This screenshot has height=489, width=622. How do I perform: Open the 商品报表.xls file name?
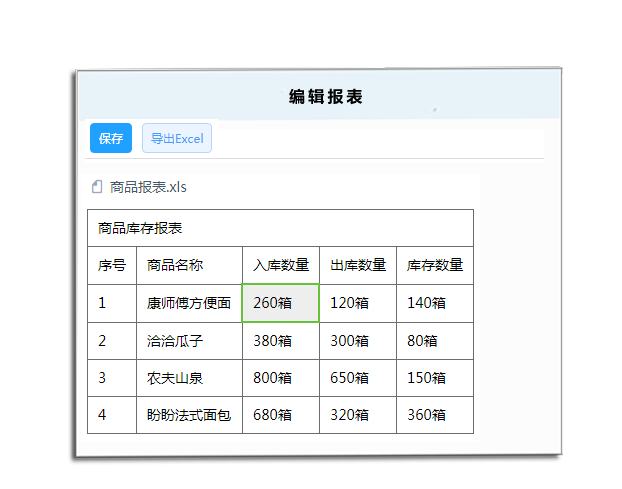[148, 187]
